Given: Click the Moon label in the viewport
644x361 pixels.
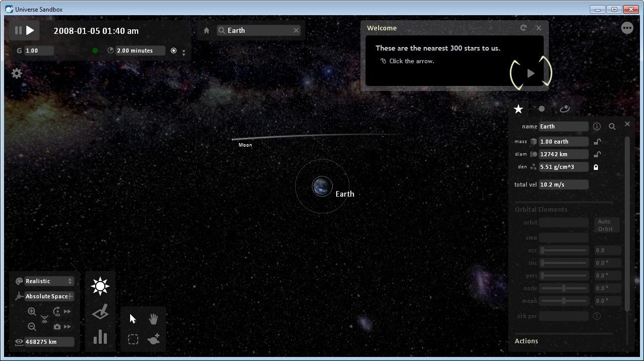Looking at the screenshot, I should point(245,145).
